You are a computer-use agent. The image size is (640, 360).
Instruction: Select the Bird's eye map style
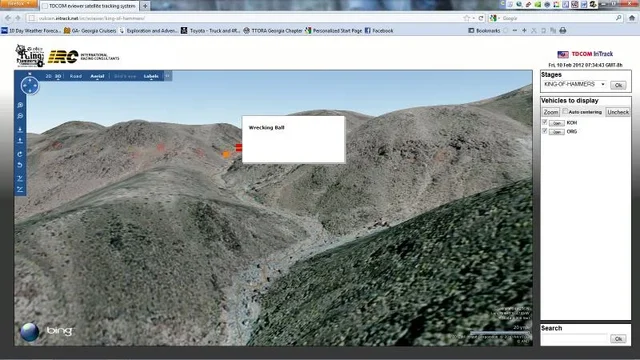[125, 76]
